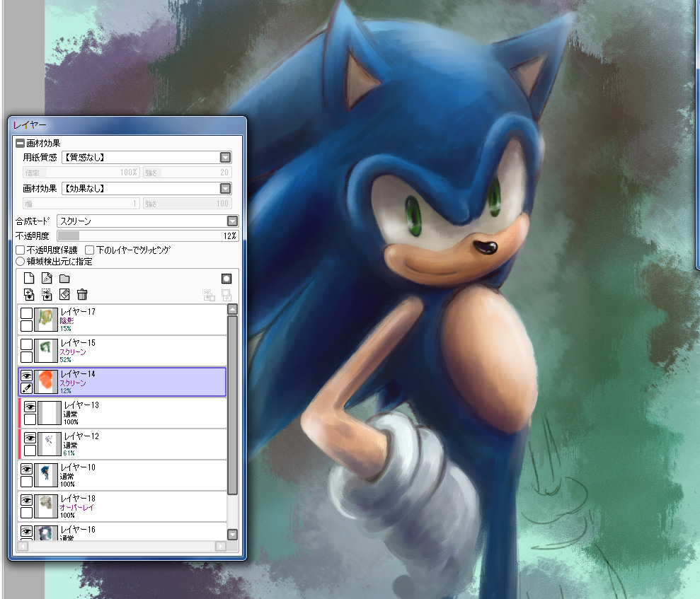
Task: Select the レイヤー18 overlay thumbnail
Action: tap(46, 506)
